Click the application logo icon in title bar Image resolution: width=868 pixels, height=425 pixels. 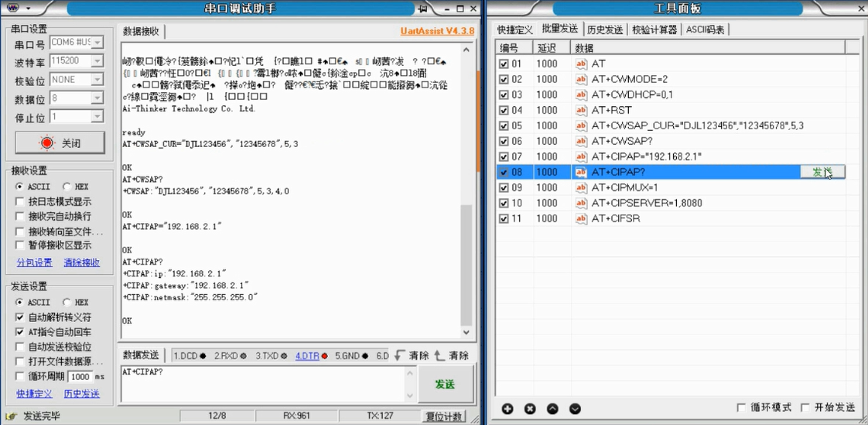(x=13, y=9)
